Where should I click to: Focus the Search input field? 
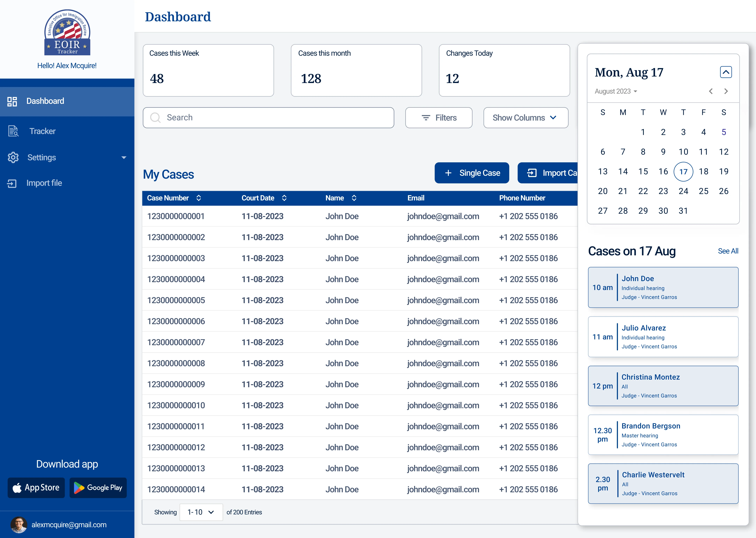pyautogui.click(x=268, y=118)
